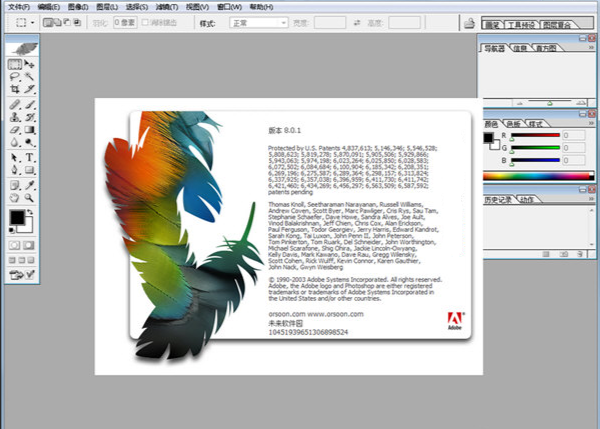
Task: Choose New Selection mode in options bar
Action: 47,23
